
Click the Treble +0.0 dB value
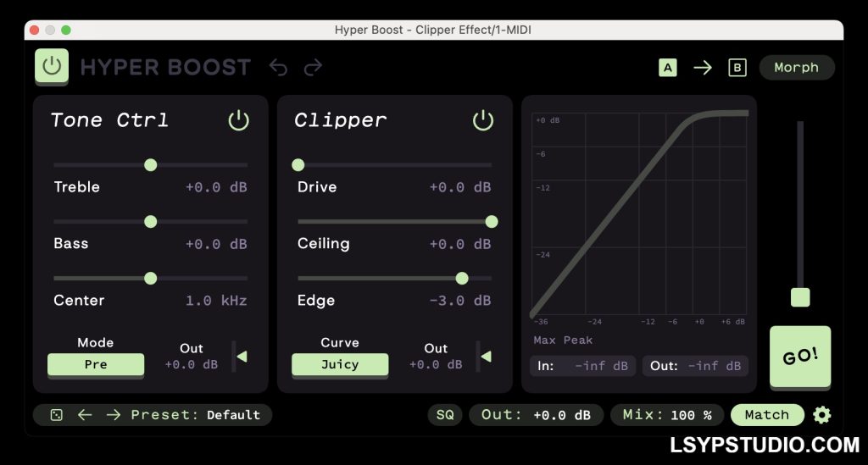[x=216, y=187]
